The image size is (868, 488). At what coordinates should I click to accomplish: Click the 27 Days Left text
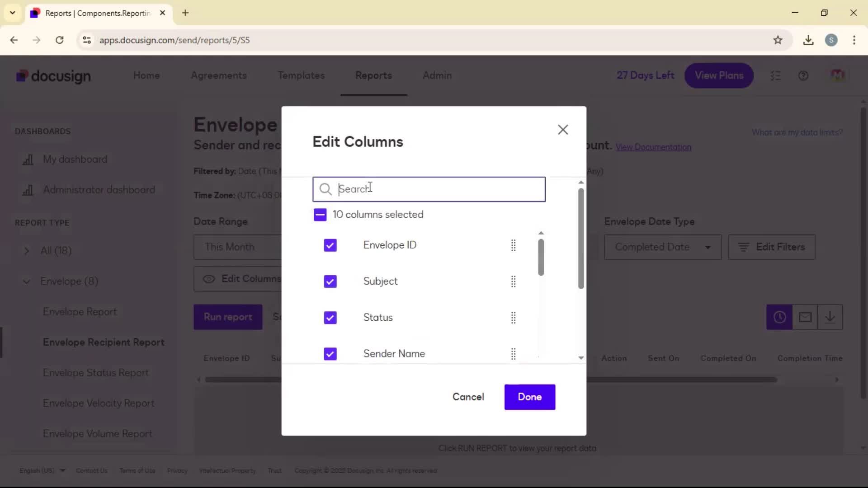click(645, 75)
